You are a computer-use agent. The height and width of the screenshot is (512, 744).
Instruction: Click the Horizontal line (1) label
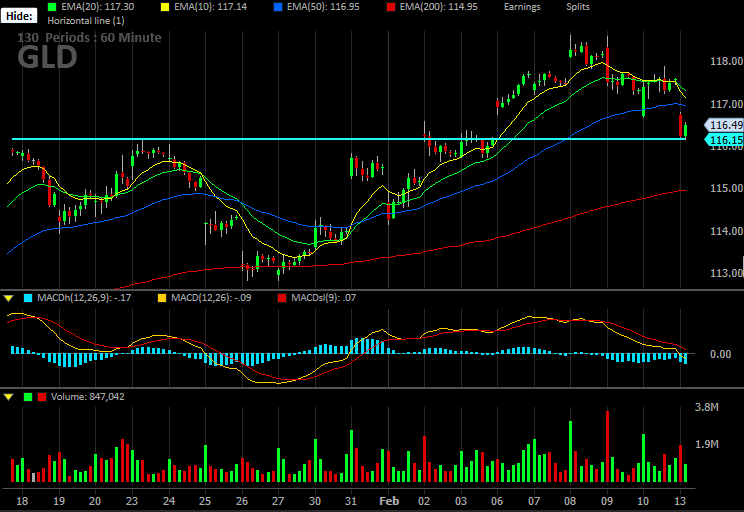pos(86,21)
